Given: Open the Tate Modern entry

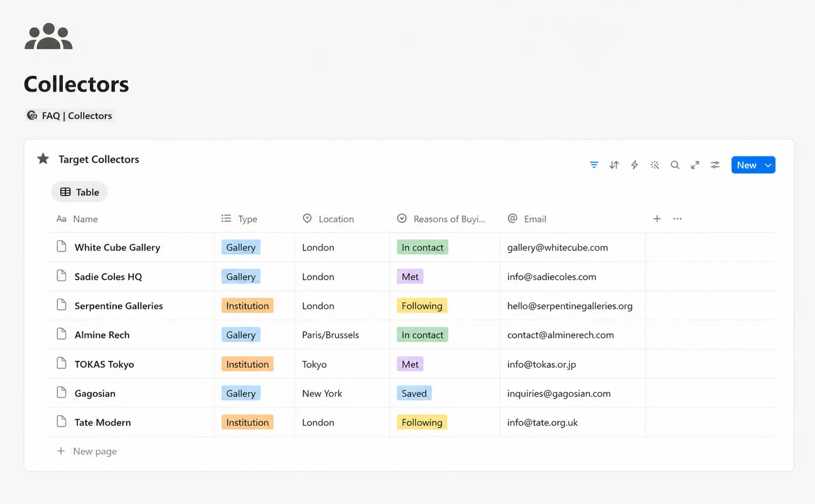Looking at the screenshot, I should (x=102, y=422).
